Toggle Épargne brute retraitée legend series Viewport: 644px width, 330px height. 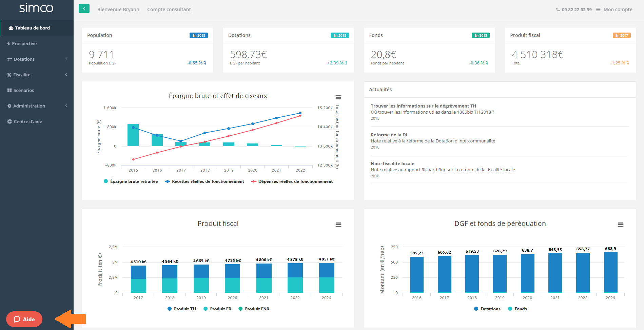point(131,181)
